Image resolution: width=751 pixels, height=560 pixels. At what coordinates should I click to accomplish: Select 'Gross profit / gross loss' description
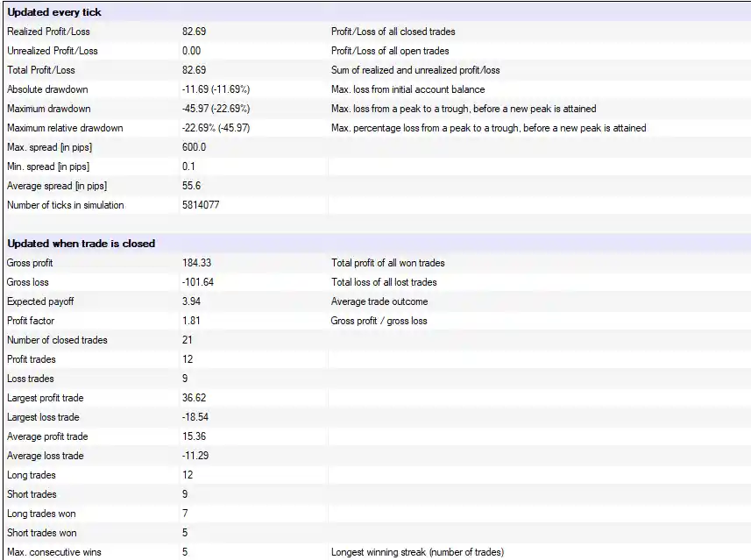tap(379, 321)
